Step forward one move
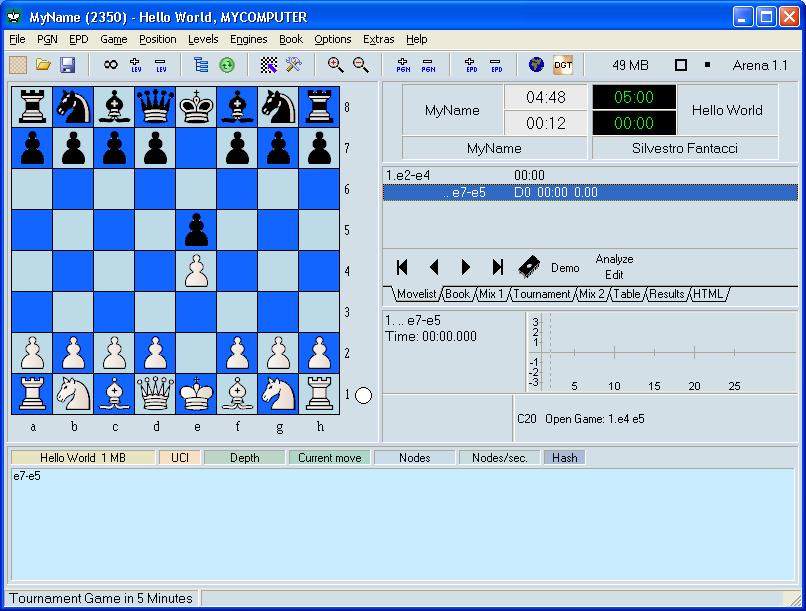The height and width of the screenshot is (611, 806). (466, 267)
